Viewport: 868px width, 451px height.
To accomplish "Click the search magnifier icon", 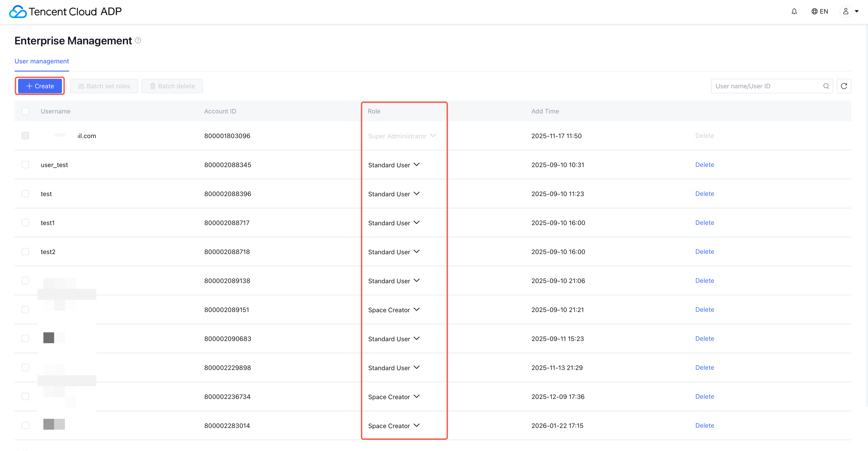I will (826, 86).
